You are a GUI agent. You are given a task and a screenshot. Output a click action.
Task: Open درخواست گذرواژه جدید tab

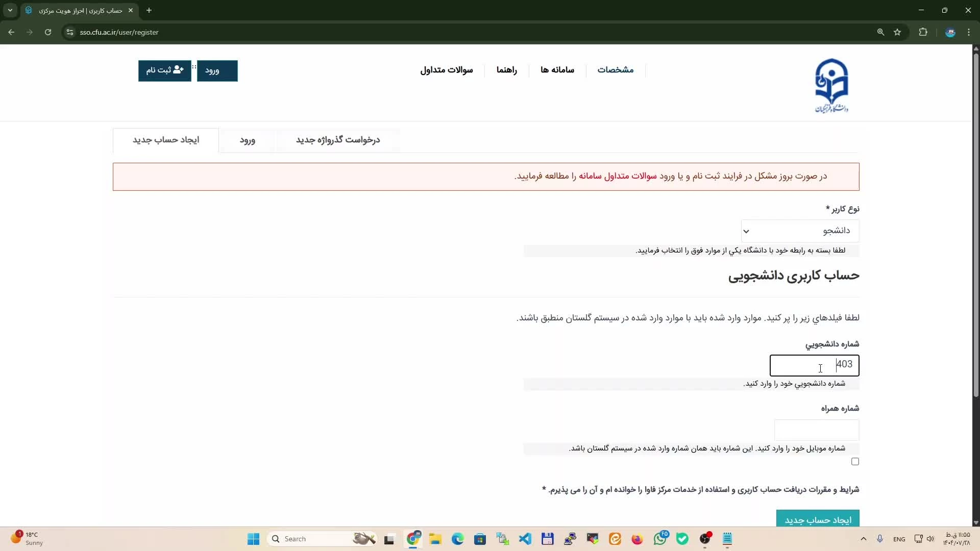coord(338,140)
